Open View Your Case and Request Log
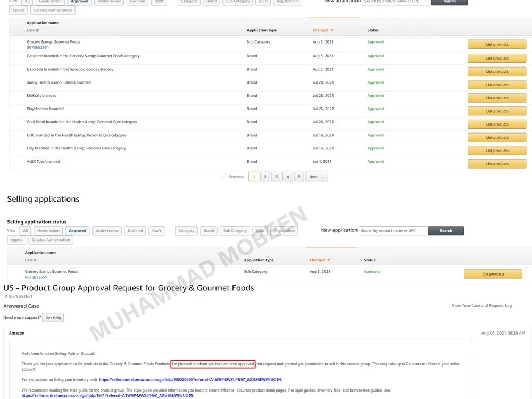The height and width of the screenshot is (399, 532). tap(481, 306)
